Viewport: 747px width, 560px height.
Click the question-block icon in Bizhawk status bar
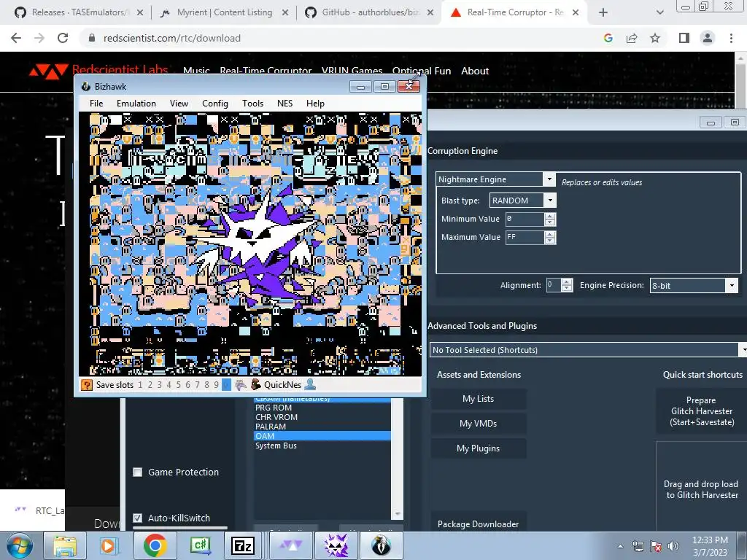point(87,385)
